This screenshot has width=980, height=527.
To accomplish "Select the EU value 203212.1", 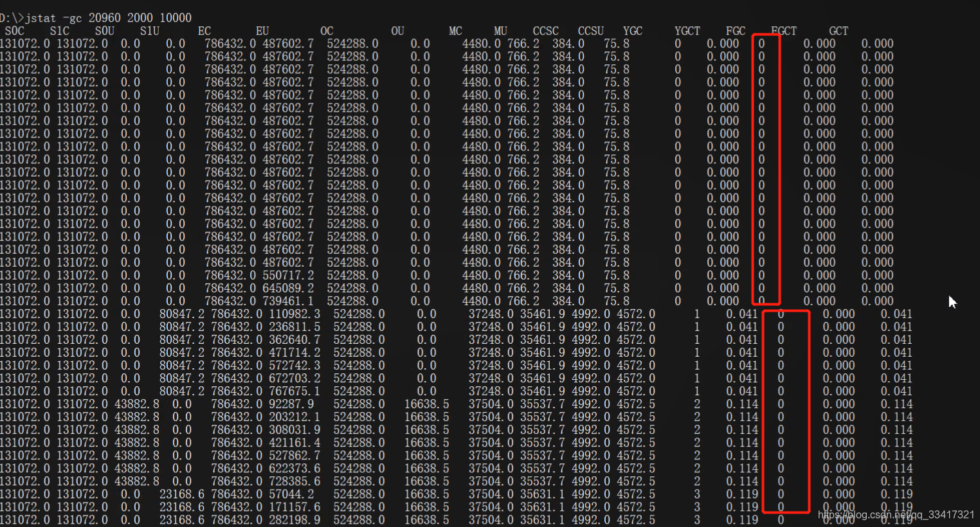I will 295,416.
